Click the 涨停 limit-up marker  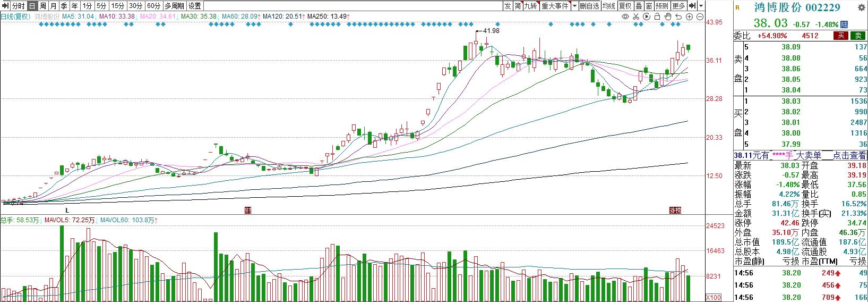coord(675,210)
